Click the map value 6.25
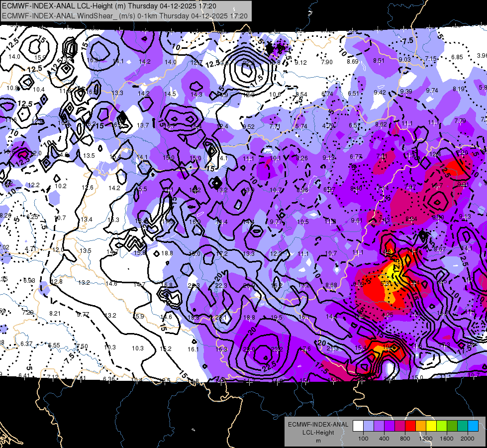This screenshot has height=448, width=487. click(32, 217)
